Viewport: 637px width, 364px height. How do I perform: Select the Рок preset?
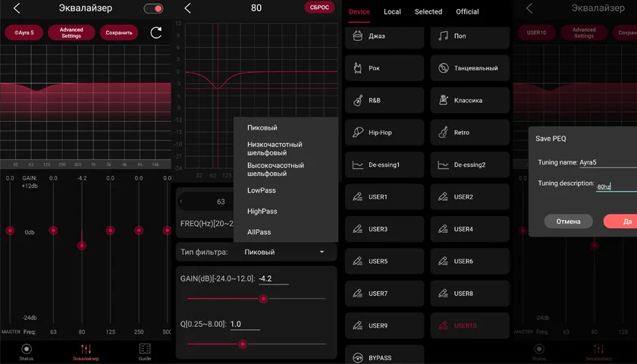(384, 68)
